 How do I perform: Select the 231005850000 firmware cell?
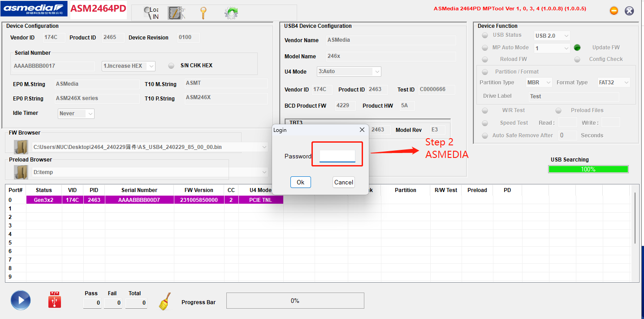199,200
